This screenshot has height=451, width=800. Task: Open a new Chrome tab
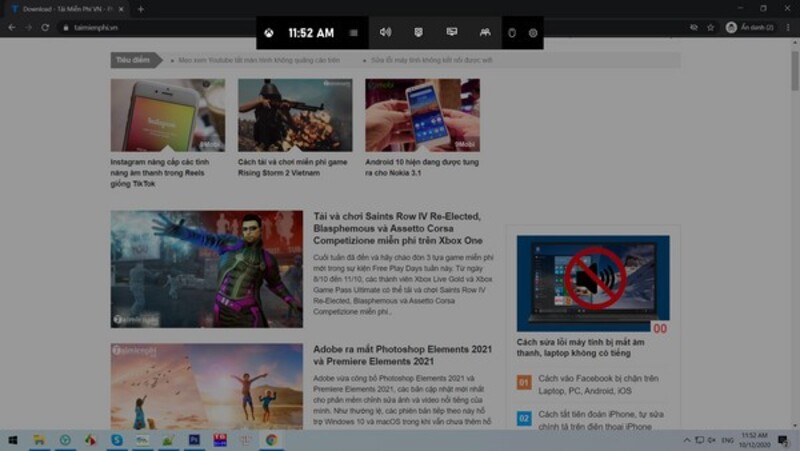pyautogui.click(x=141, y=9)
